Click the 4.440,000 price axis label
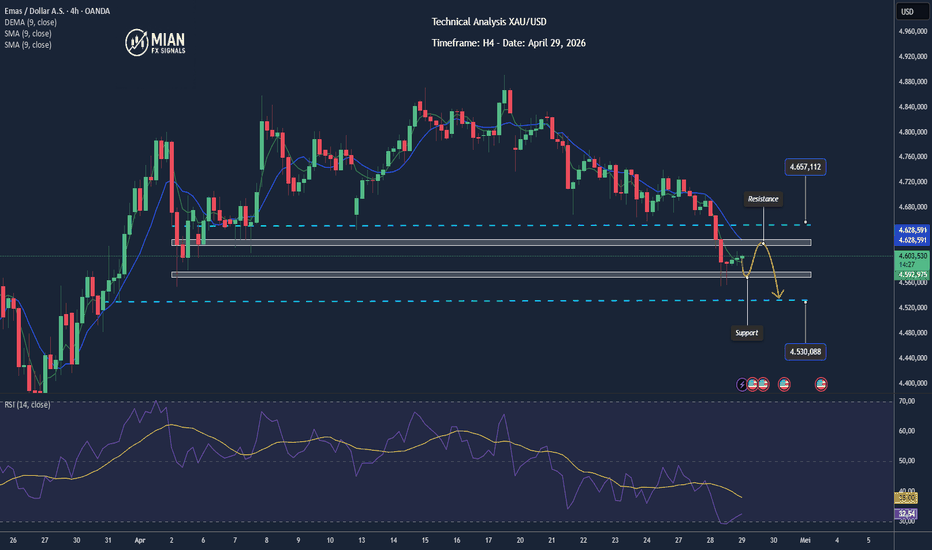Screen dimensions: 932x550 coord(912,358)
